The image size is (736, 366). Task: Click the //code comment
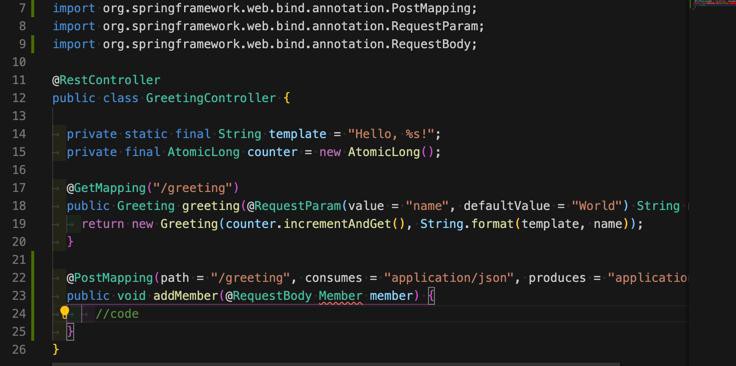tap(117, 313)
